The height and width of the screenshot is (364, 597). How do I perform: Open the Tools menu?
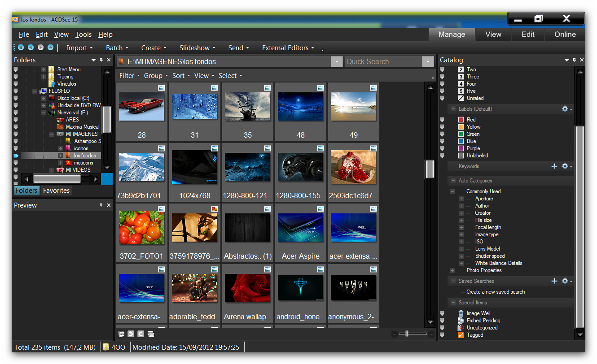(x=83, y=35)
